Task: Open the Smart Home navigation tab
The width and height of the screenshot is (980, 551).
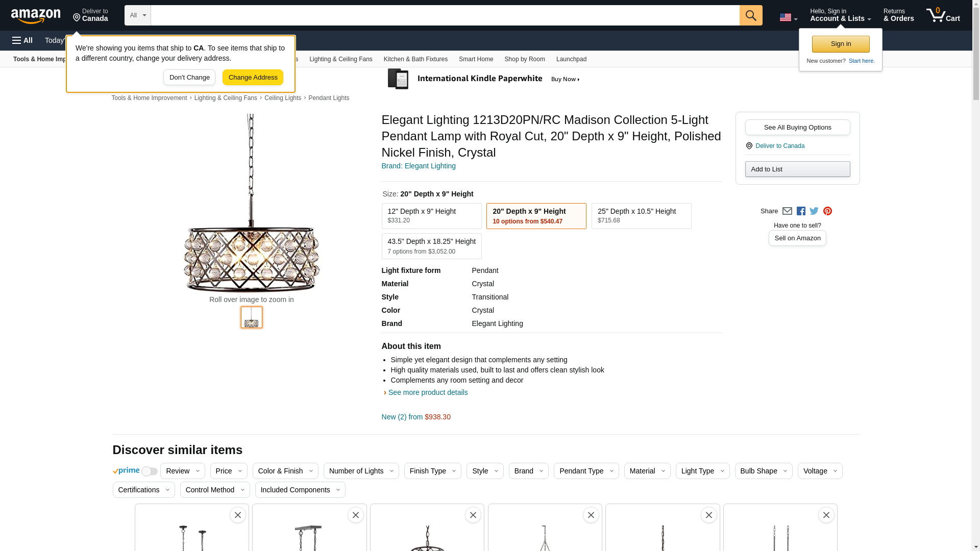Action: [476, 59]
